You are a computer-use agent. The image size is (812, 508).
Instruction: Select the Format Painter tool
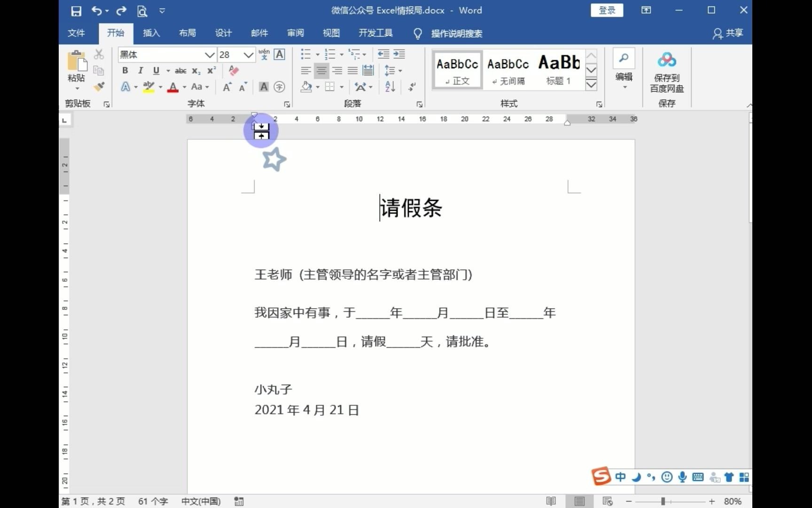click(x=99, y=87)
